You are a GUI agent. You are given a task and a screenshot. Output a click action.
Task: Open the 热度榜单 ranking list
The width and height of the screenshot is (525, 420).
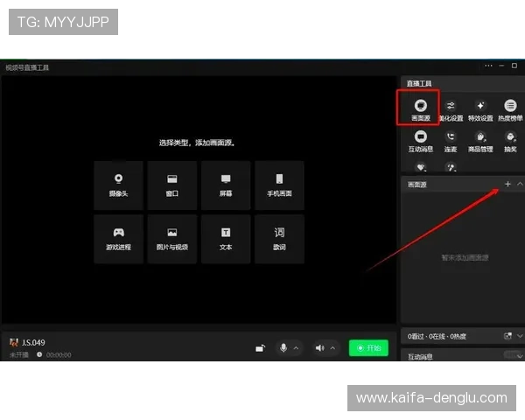pyautogui.click(x=510, y=109)
